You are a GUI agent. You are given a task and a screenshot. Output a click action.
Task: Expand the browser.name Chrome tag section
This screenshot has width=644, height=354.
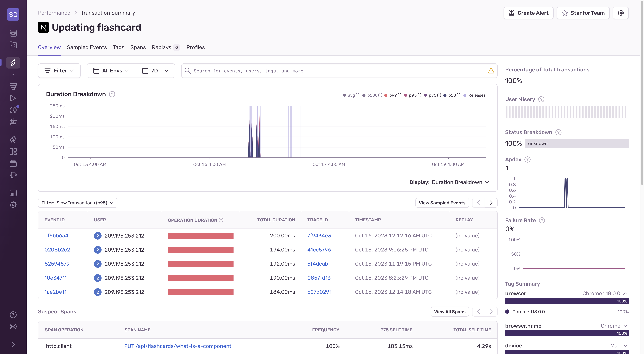pyautogui.click(x=625, y=326)
